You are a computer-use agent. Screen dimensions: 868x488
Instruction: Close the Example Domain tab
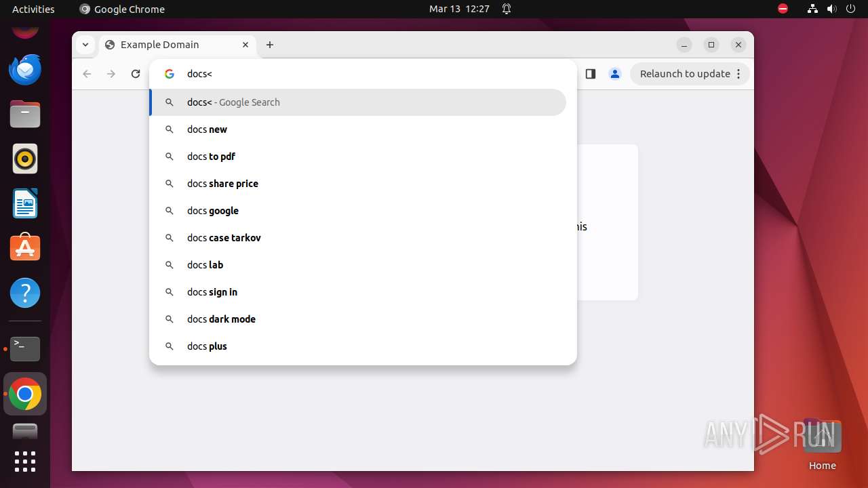click(x=245, y=45)
